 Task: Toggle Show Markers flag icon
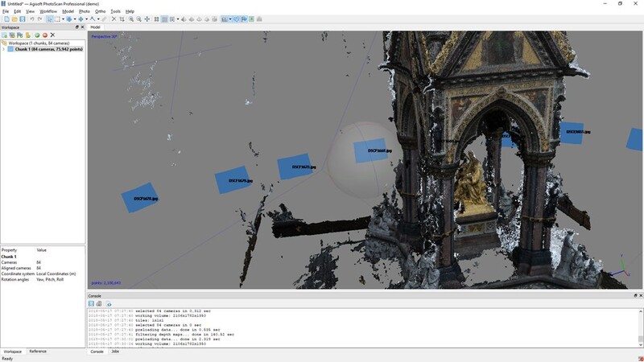tap(244, 19)
